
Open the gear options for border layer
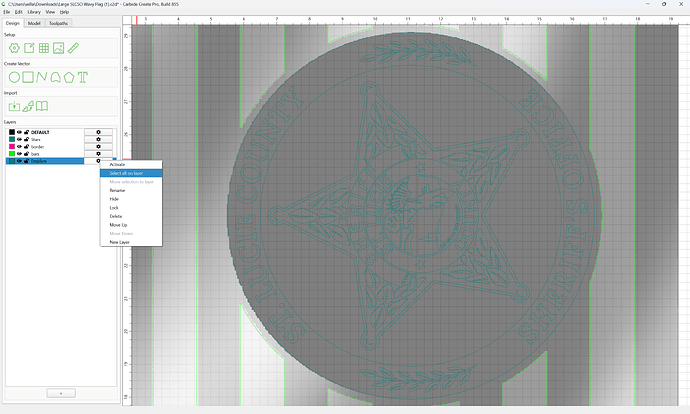[98, 147]
